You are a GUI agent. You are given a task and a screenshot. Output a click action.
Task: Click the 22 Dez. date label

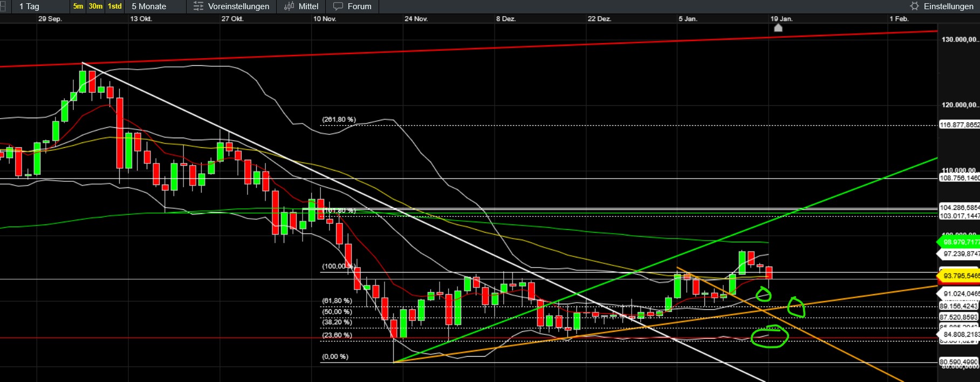pyautogui.click(x=599, y=19)
